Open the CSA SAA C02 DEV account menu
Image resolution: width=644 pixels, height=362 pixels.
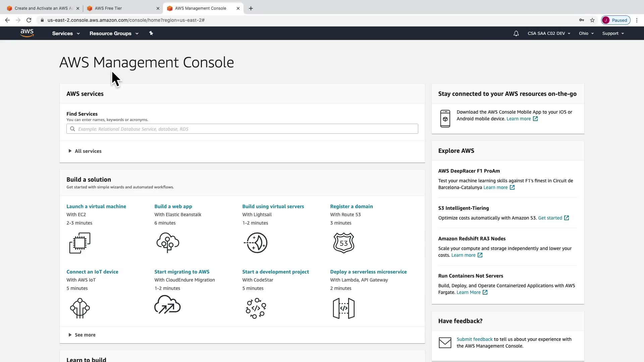549,34
